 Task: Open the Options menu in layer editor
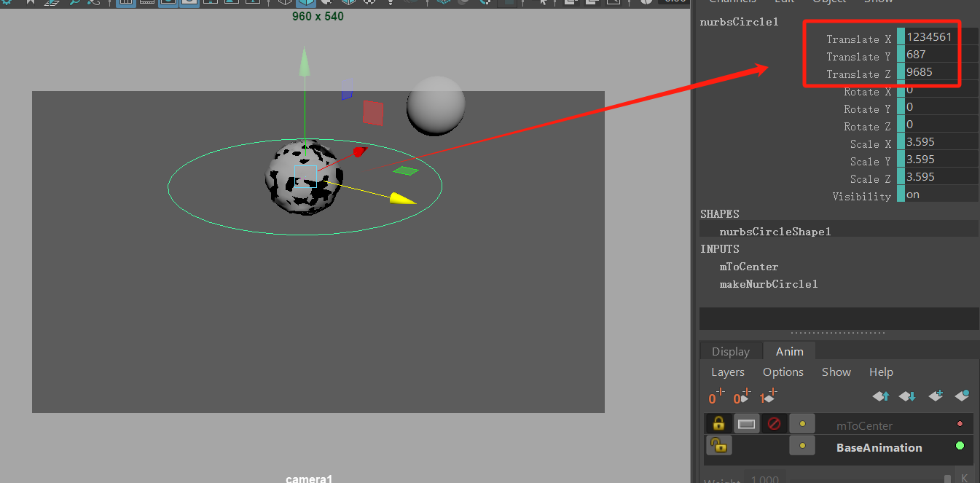click(x=783, y=372)
